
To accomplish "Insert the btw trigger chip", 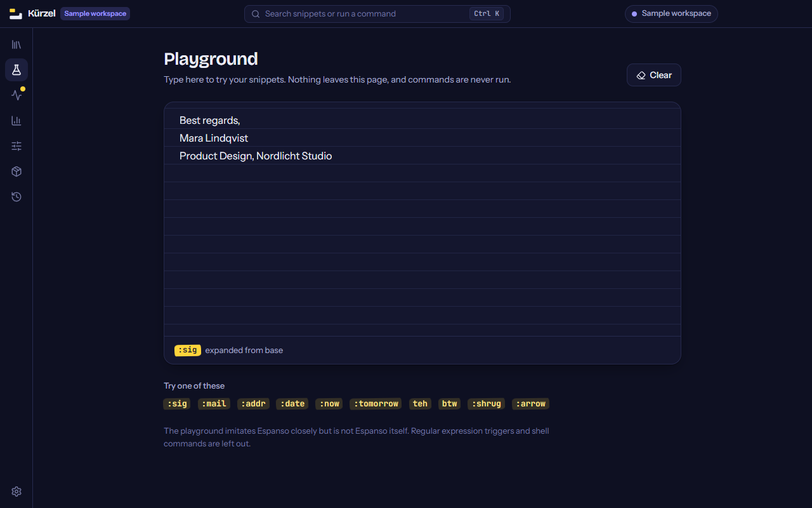I will (450, 404).
